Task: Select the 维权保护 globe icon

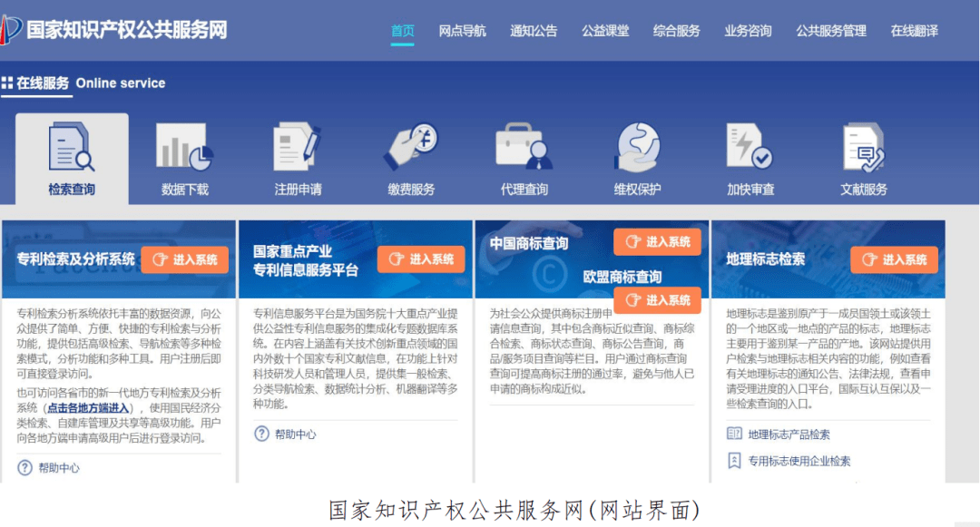Action: point(637,147)
